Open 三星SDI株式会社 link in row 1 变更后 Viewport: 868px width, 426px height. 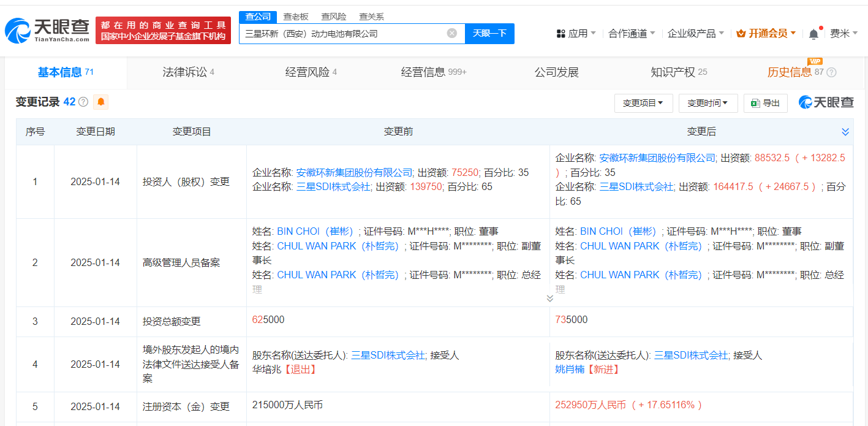pos(636,186)
